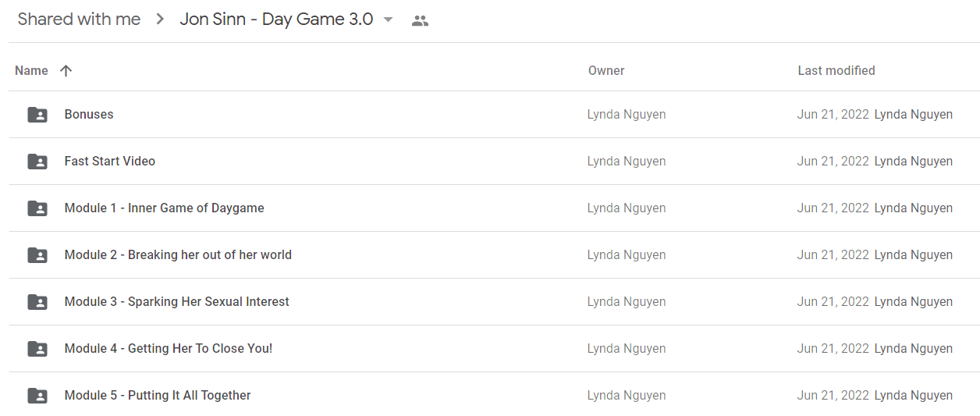Viewport: 980px width, 416px height.
Task: Click the shared people icon beside folder title
Action: coord(420,21)
